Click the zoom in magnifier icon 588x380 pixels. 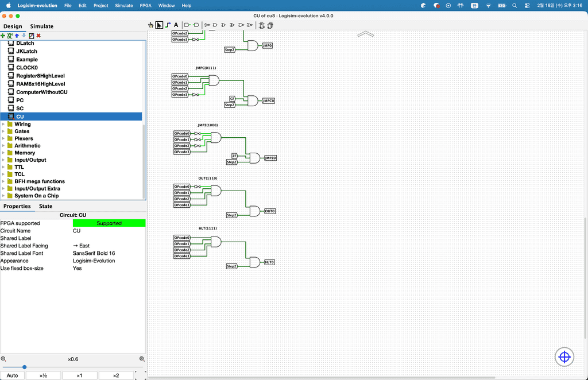pos(142,359)
